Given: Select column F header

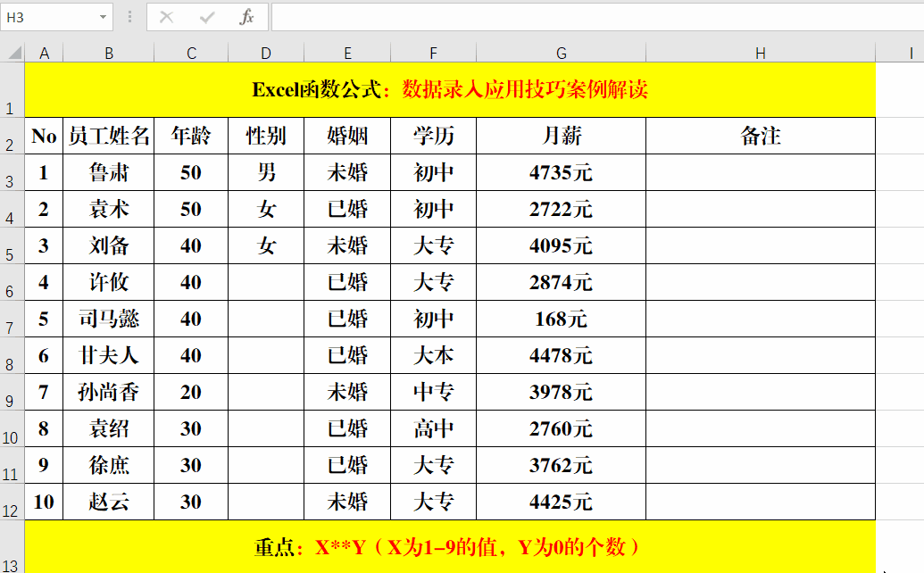Looking at the screenshot, I should (434, 53).
